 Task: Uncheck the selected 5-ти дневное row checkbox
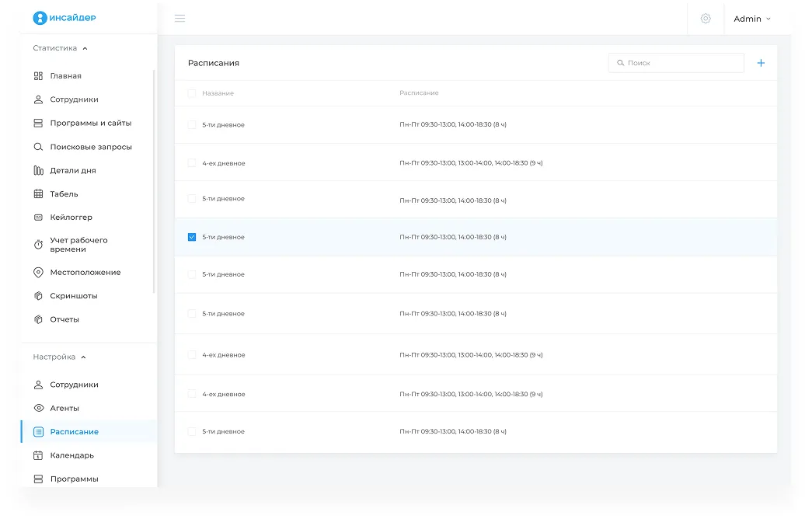click(x=192, y=237)
